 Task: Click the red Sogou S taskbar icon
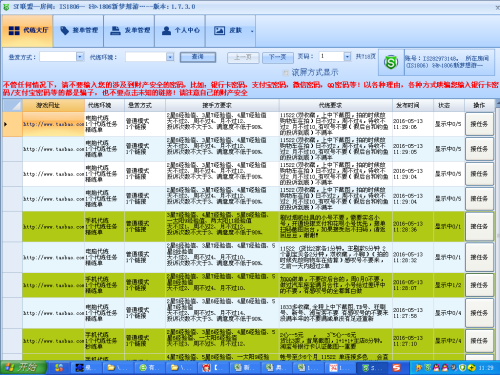[396, 368]
